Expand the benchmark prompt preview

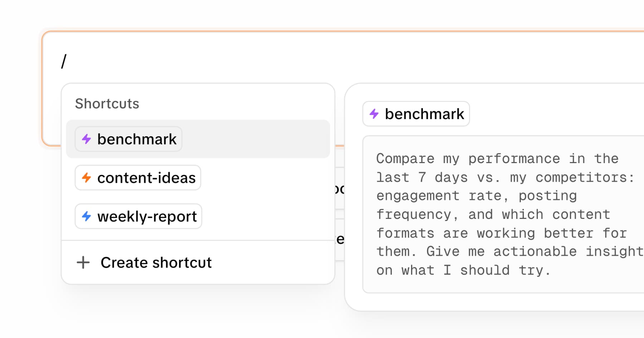(x=501, y=214)
